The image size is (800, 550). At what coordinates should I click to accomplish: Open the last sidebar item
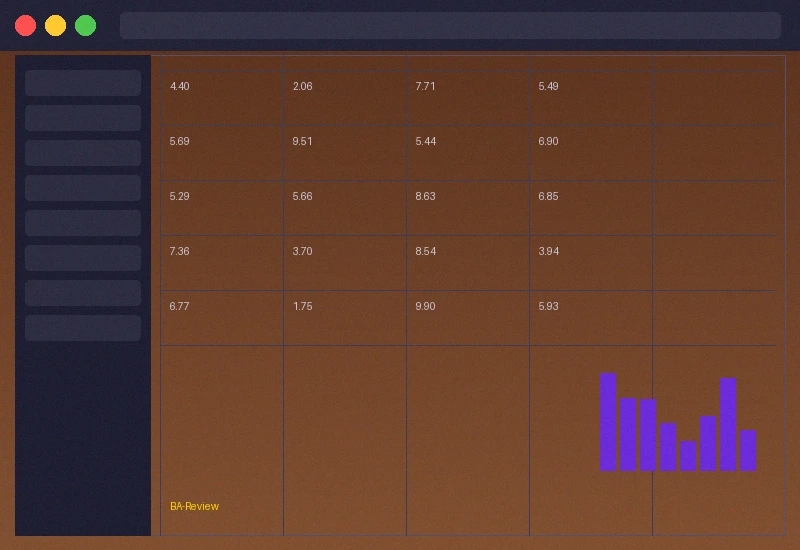pos(83,328)
